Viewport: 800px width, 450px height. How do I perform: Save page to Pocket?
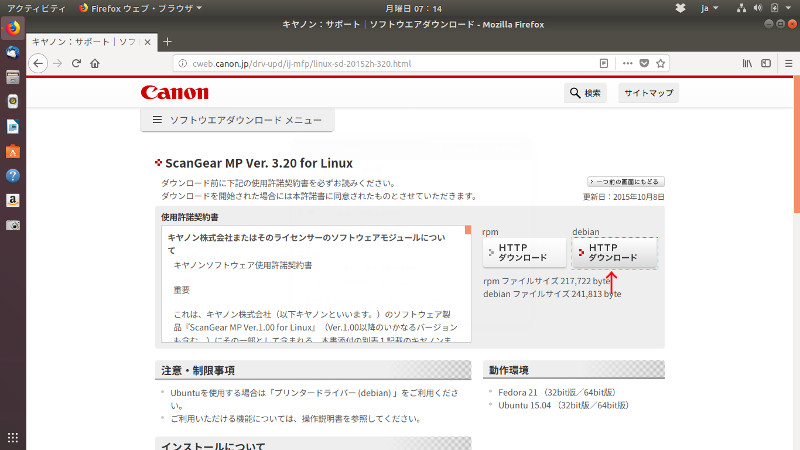pos(644,63)
